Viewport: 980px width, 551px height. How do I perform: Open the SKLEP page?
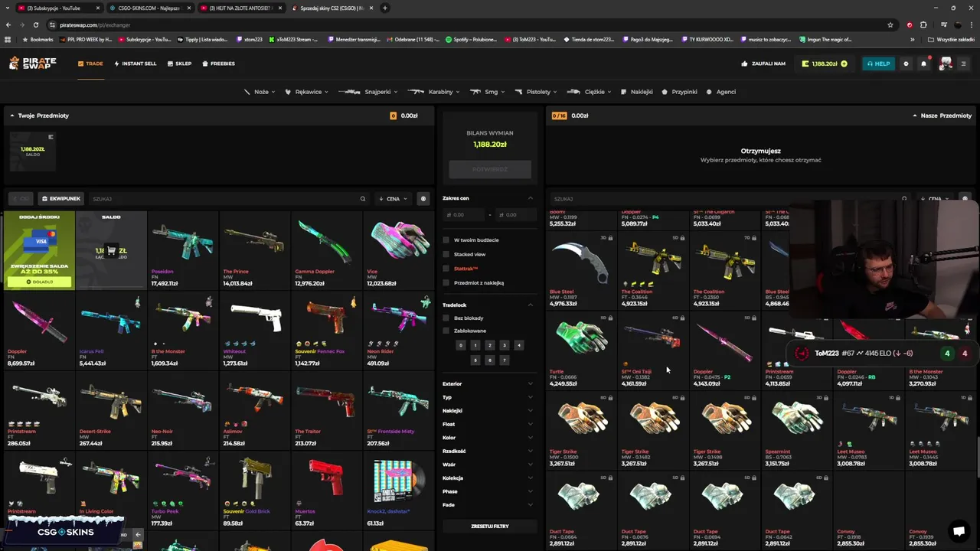pyautogui.click(x=180, y=64)
